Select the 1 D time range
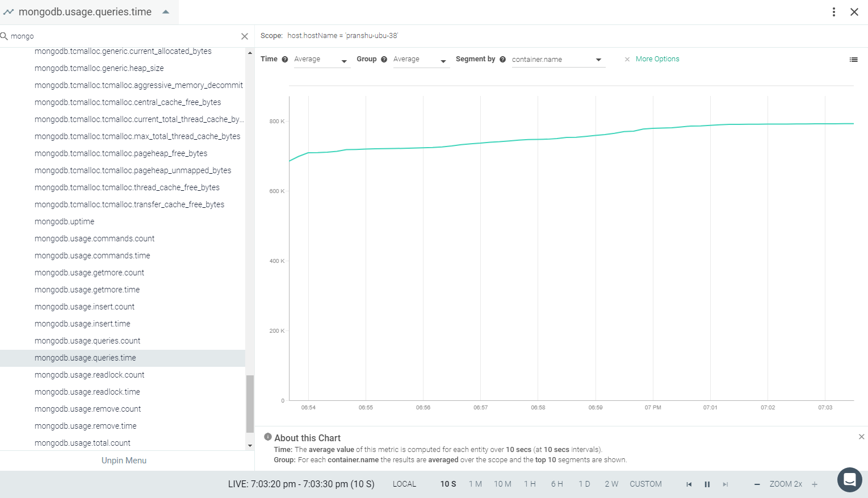 [x=584, y=484]
